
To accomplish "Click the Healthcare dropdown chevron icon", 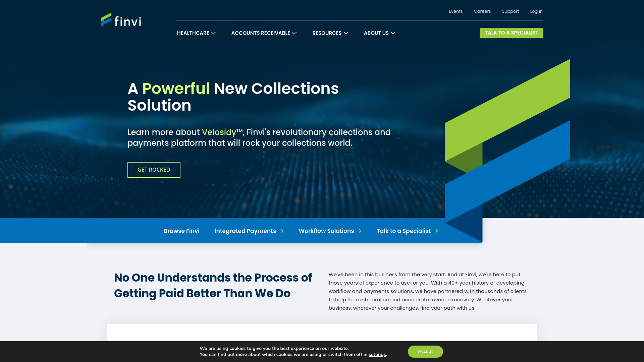I will 213,33.
